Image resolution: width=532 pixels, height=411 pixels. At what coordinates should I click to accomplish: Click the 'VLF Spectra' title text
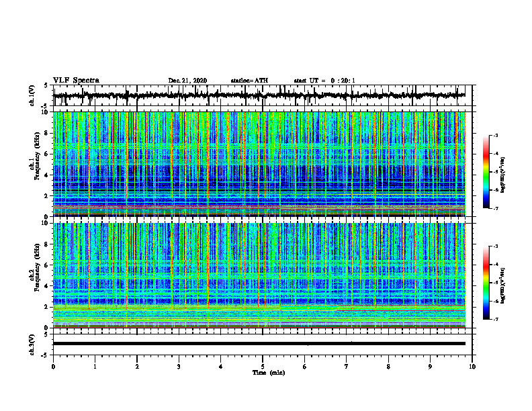pos(76,81)
